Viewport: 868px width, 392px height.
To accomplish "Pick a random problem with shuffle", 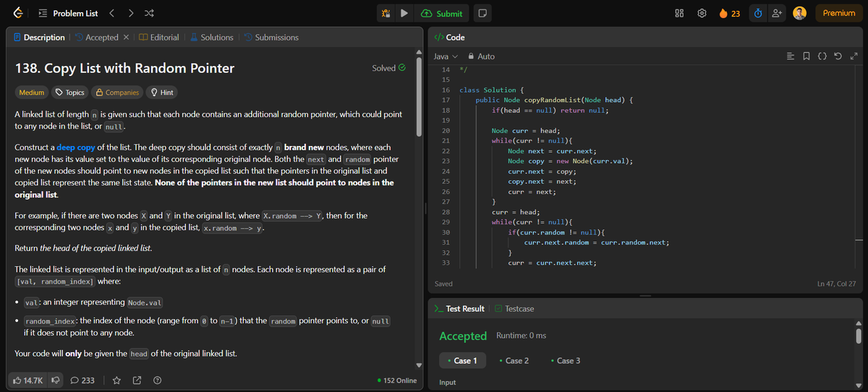I will [148, 13].
